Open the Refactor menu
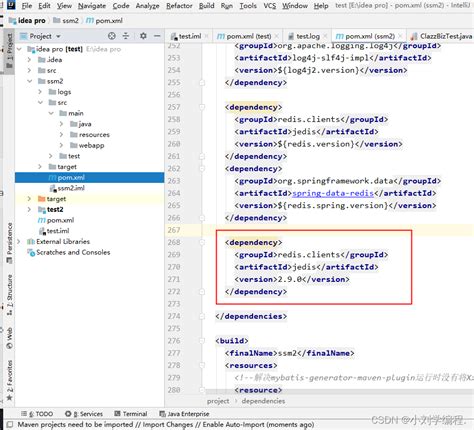This screenshot has height=430, width=474. 179,6
